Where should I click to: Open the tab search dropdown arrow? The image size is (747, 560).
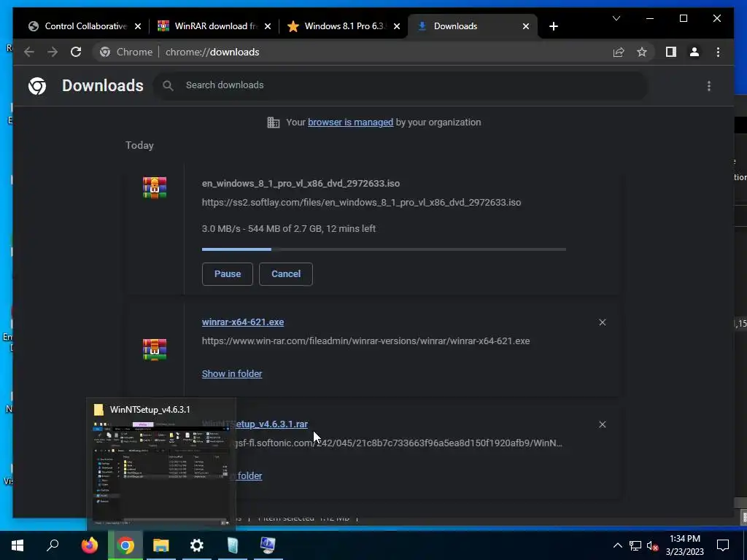click(616, 18)
